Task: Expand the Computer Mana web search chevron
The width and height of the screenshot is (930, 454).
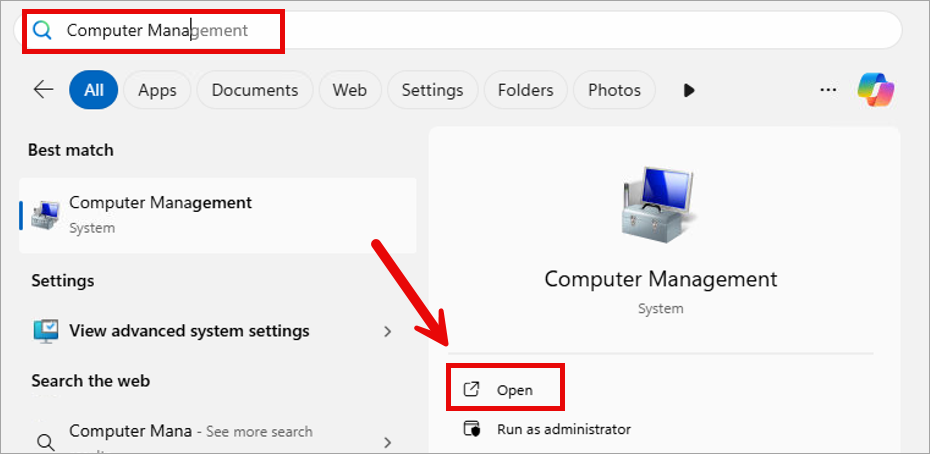Action: (387, 441)
